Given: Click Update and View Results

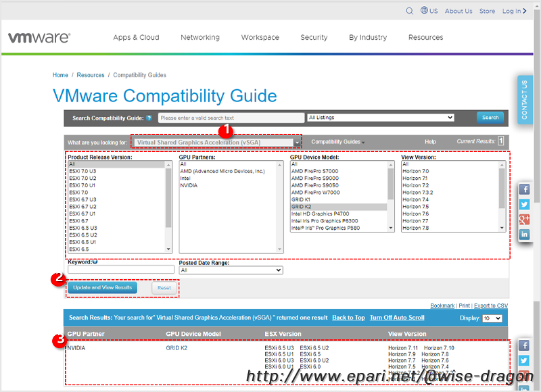Looking at the screenshot, I should tap(103, 287).
